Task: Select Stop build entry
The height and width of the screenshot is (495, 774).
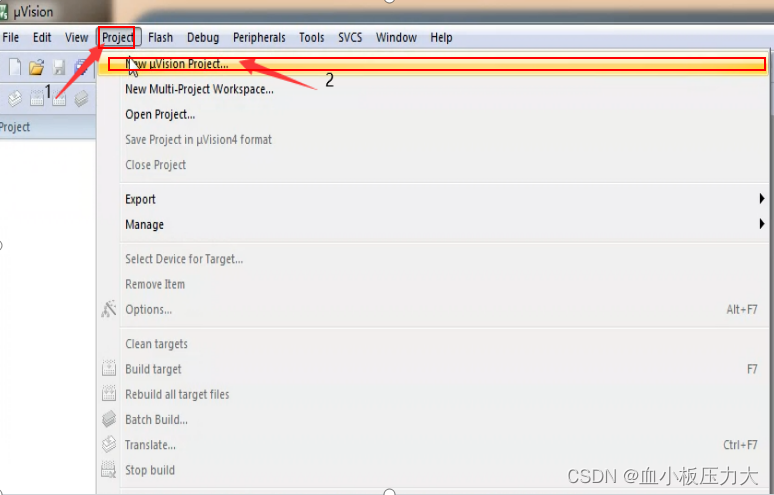Action: pos(432,470)
